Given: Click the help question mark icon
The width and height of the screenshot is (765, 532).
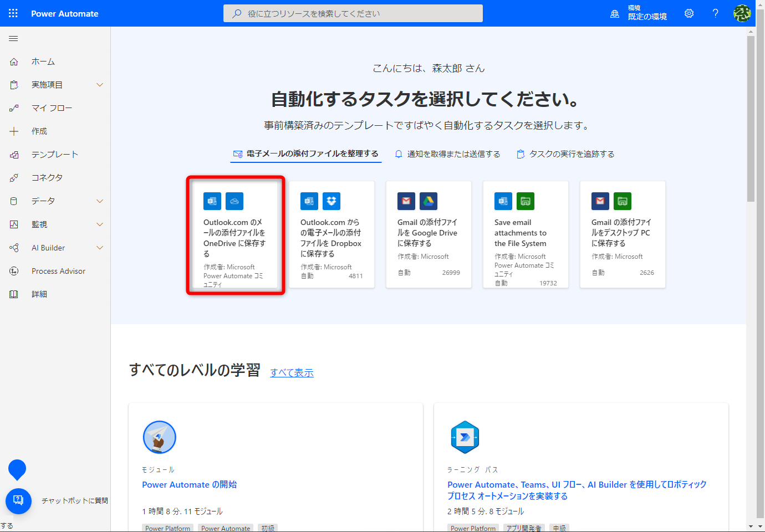Looking at the screenshot, I should click(x=715, y=13).
